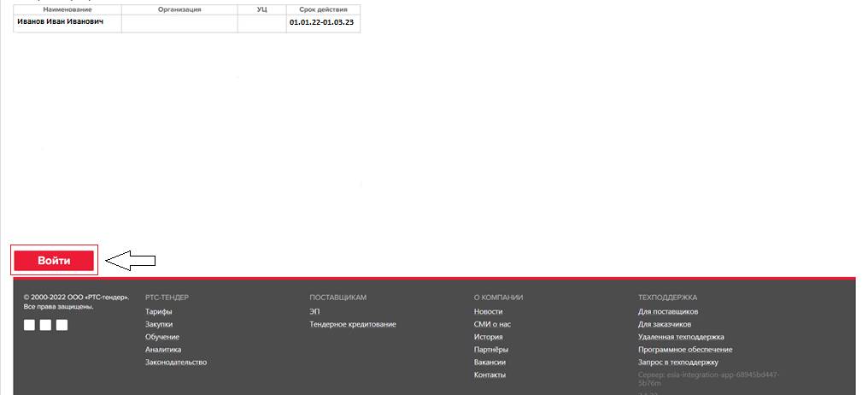Open Для поставщиков support link
Viewport: 868px width, 395px height.
[x=668, y=312]
